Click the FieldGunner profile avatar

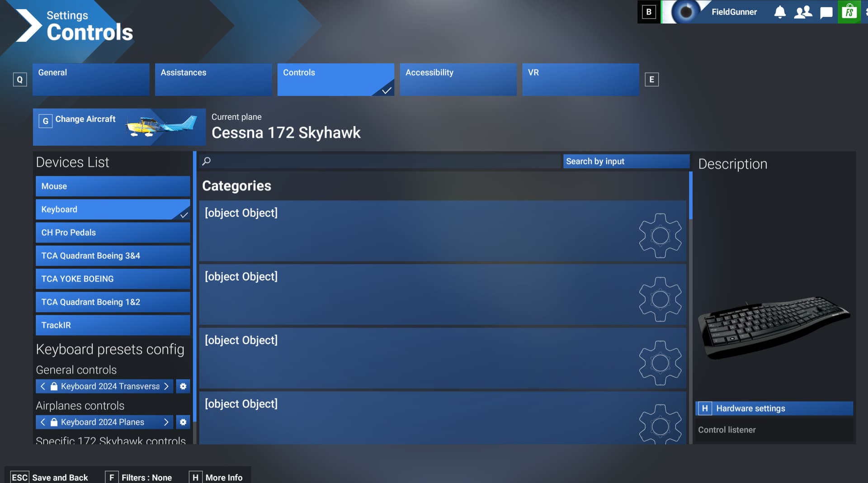pos(685,12)
